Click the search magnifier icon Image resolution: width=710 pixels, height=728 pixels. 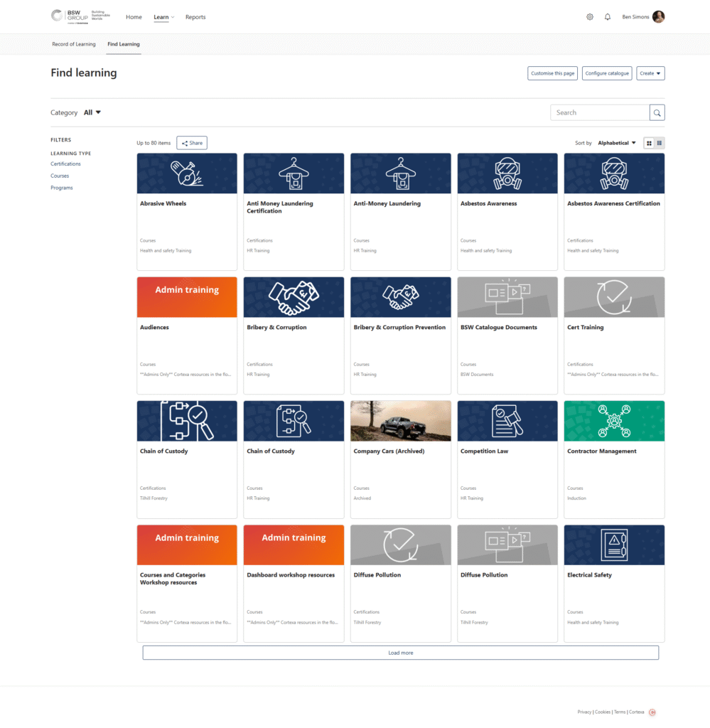tap(656, 112)
